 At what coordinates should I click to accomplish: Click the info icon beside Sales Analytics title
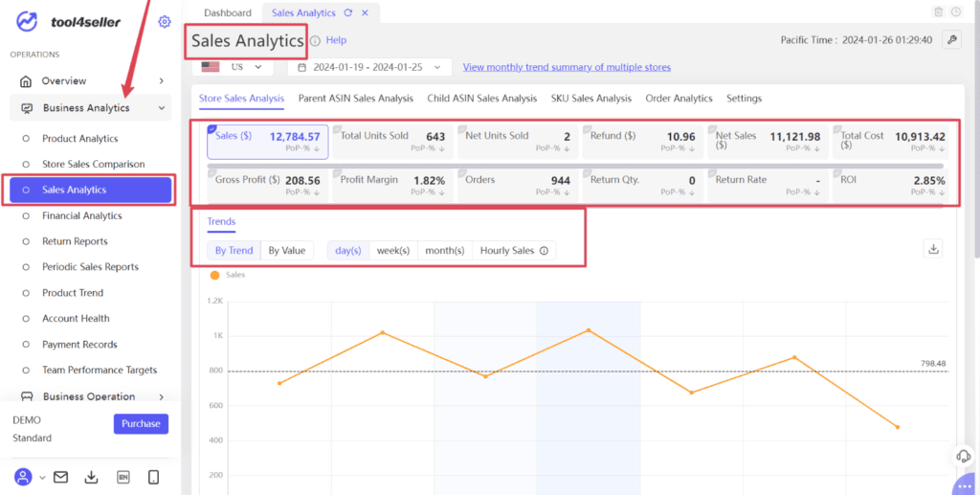click(315, 40)
